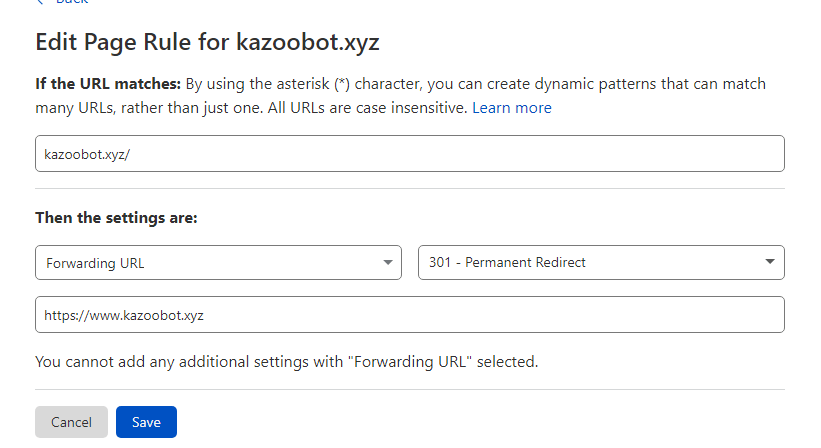821x448 pixels.
Task: Click the Save button
Action: 146,422
